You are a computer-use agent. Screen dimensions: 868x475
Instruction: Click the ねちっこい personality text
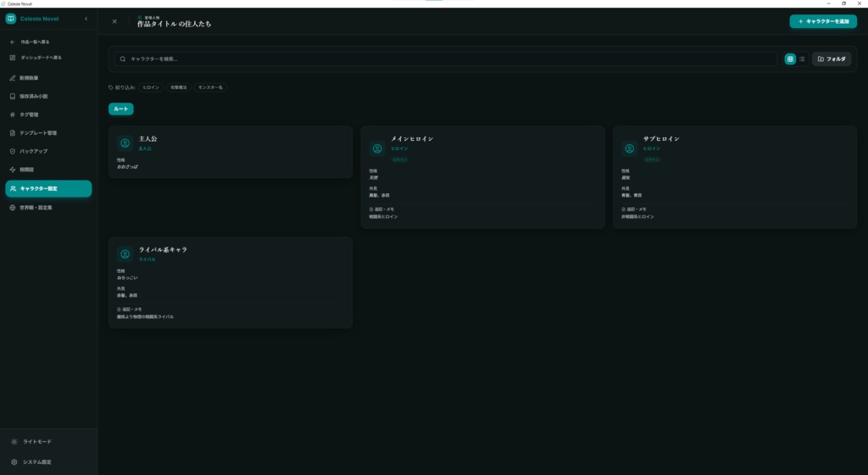point(127,277)
